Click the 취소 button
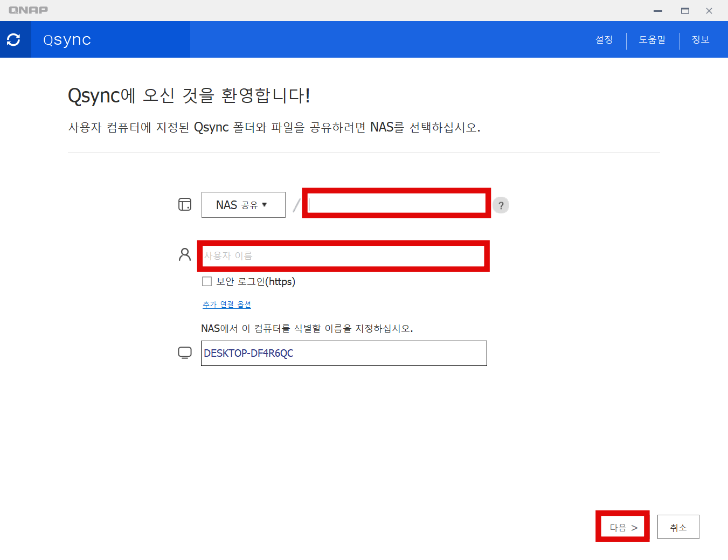This screenshot has width=728, height=560. pos(678,527)
